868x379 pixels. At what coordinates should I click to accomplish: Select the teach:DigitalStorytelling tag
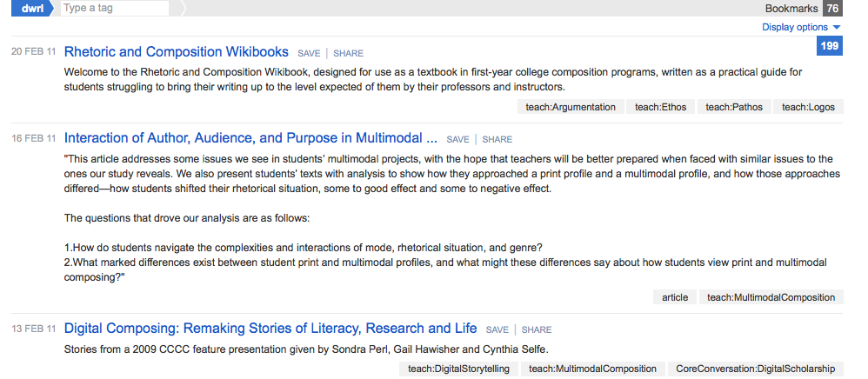459,369
